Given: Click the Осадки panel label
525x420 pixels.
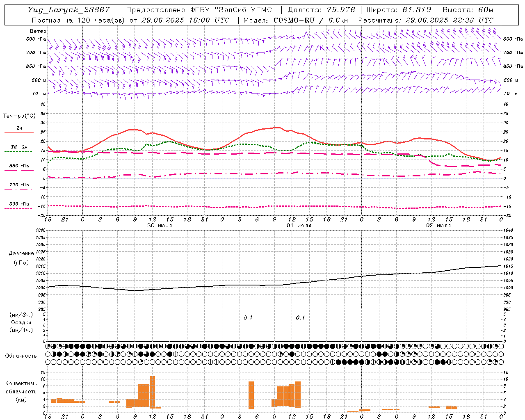Looking at the screenshot, I should point(21,322).
